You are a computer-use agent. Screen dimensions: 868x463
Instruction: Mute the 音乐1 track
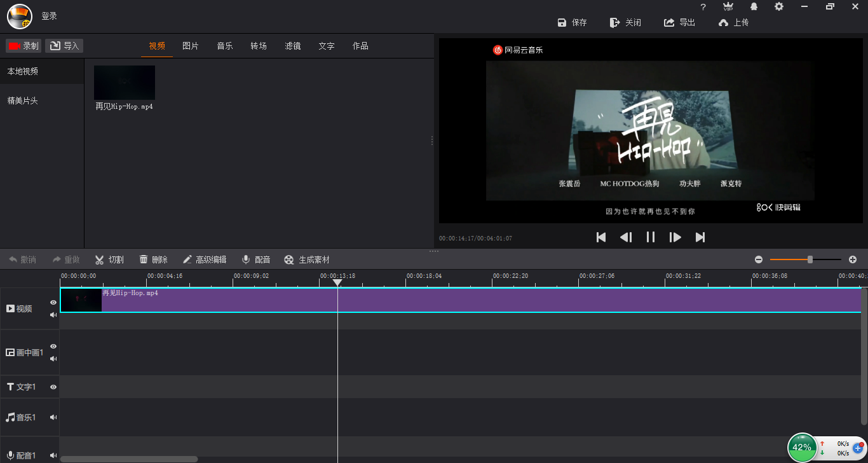(53, 417)
